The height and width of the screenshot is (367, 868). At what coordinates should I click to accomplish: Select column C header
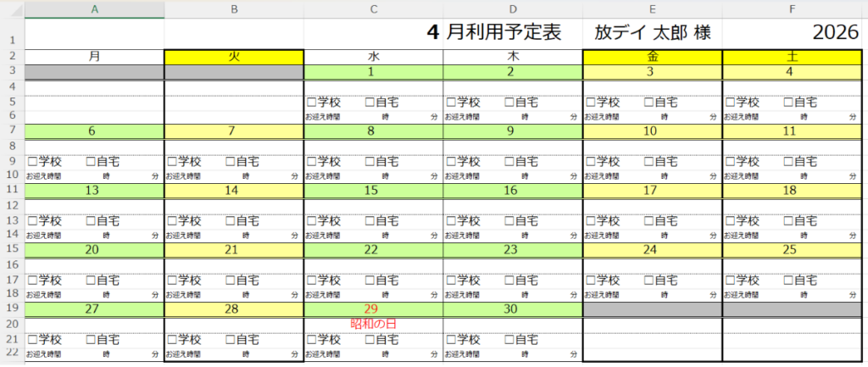[x=374, y=8]
